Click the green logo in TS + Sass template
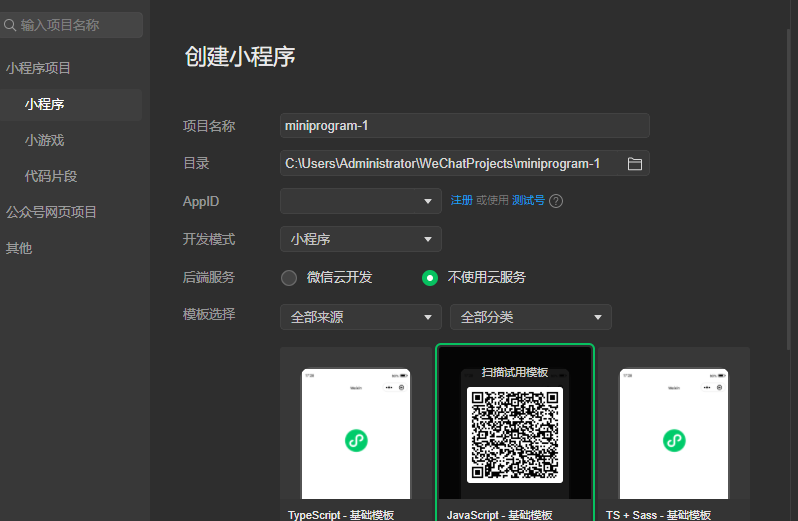This screenshot has width=798, height=521. (674, 441)
